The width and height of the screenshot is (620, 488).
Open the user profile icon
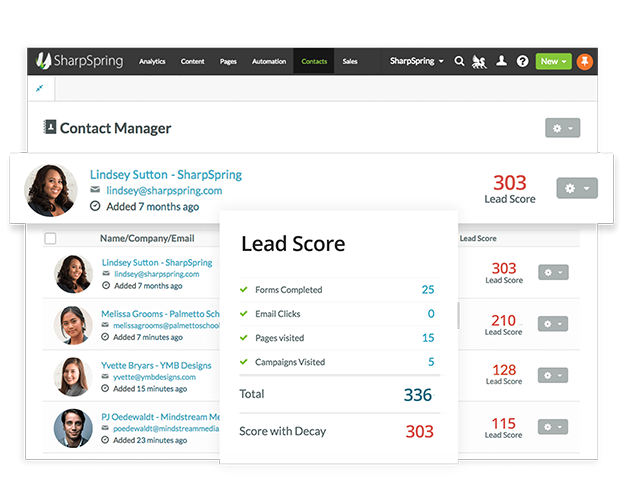(501, 61)
